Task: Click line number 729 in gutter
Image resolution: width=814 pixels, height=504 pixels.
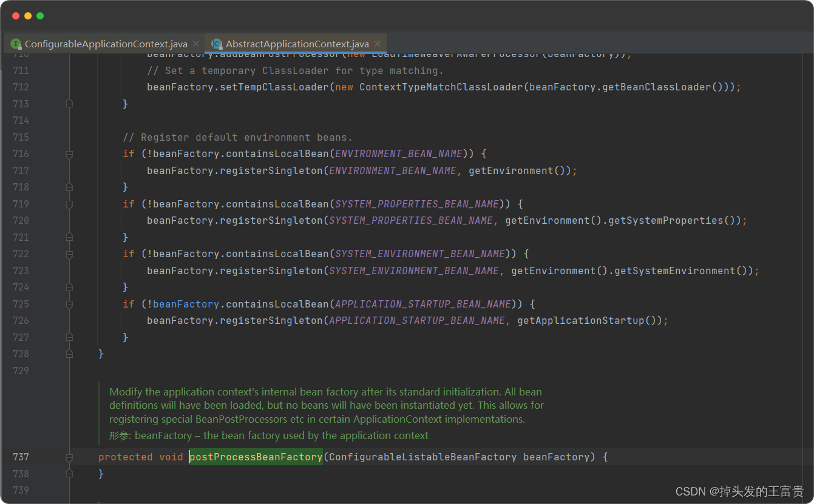Action: pyautogui.click(x=21, y=370)
